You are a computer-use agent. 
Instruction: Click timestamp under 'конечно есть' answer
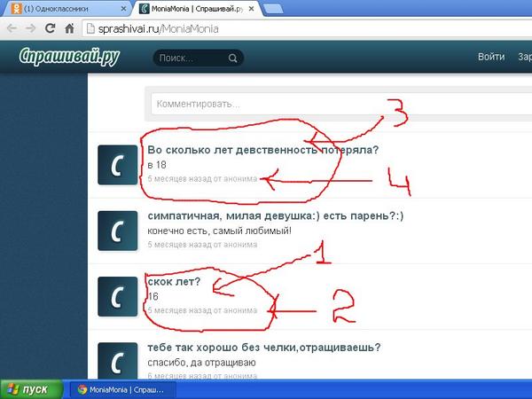pyautogui.click(x=202, y=245)
